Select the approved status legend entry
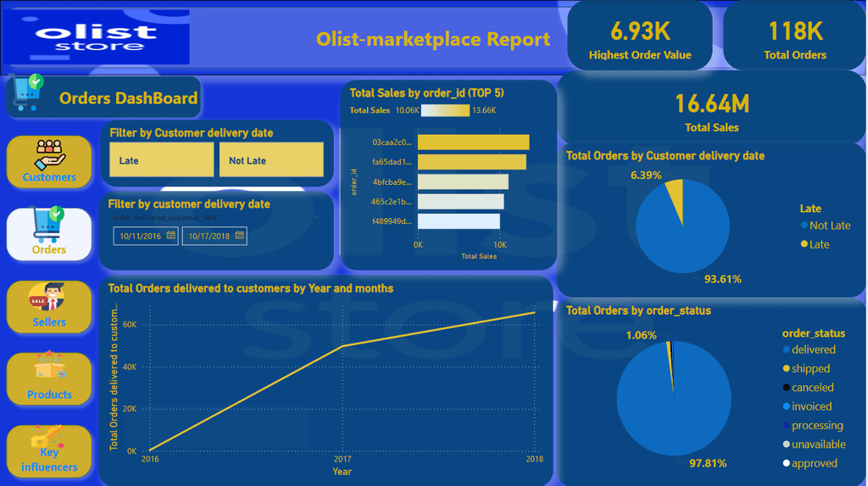 pyautogui.click(x=810, y=463)
